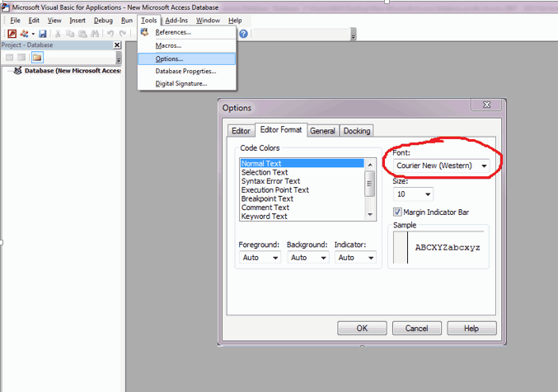This screenshot has height=392, width=558.
Task: Click Cancel in Options dialog
Action: coord(417,328)
